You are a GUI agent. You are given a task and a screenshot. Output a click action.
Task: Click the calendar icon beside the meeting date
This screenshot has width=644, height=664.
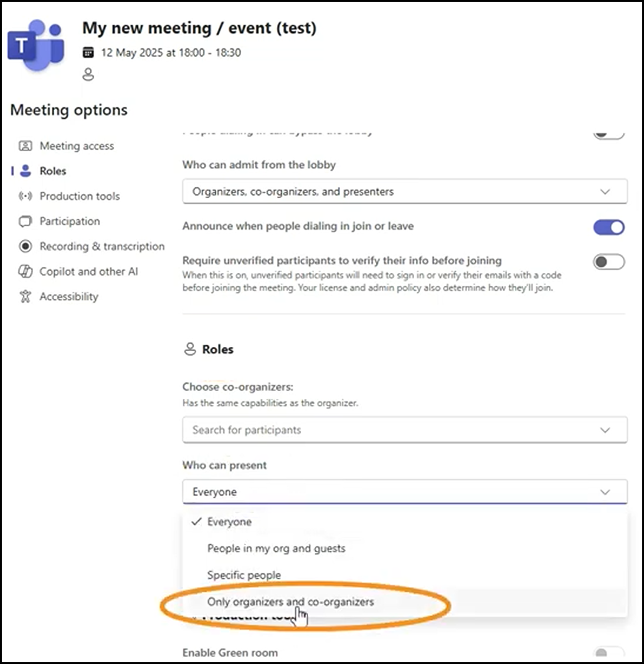click(88, 52)
